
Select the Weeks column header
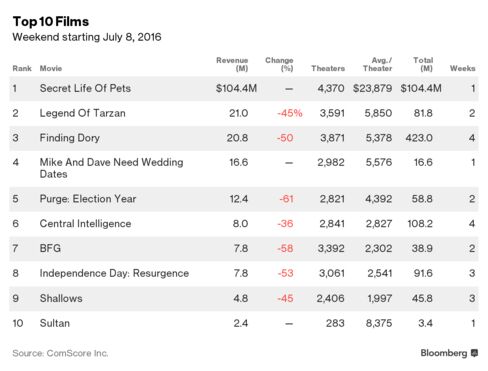(462, 68)
